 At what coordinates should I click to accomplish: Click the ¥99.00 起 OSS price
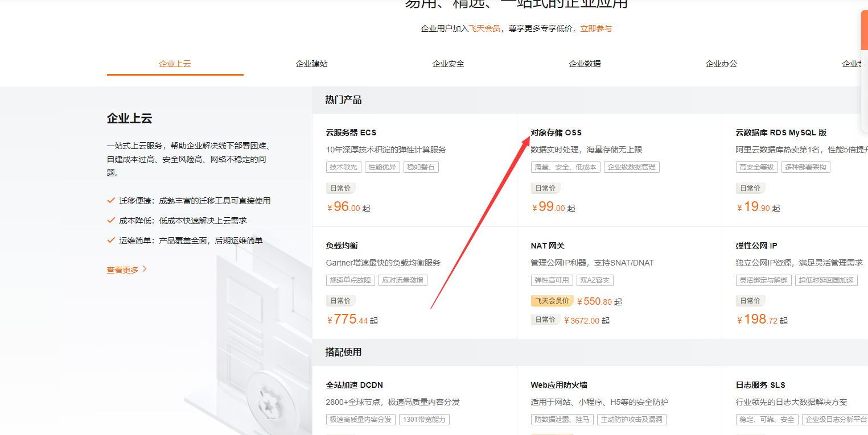click(553, 207)
